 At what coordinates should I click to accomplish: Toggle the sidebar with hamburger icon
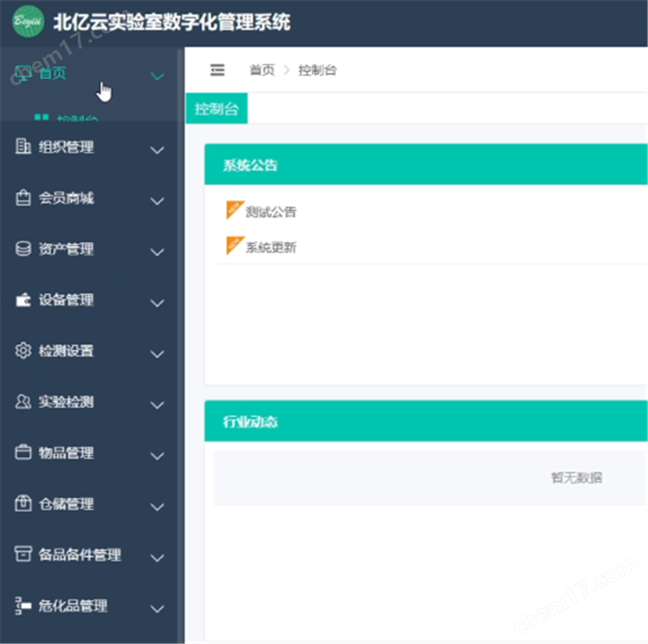coord(217,70)
